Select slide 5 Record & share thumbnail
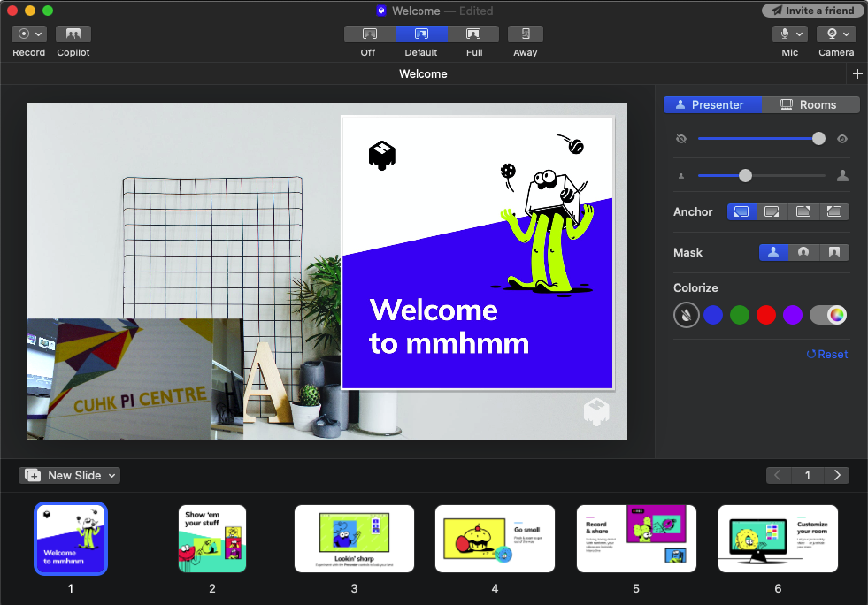868x605 pixels. coord(636,539)
